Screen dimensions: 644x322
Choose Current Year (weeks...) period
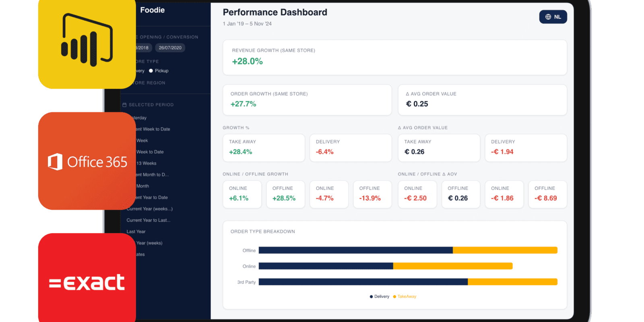[x=149, y=209]
